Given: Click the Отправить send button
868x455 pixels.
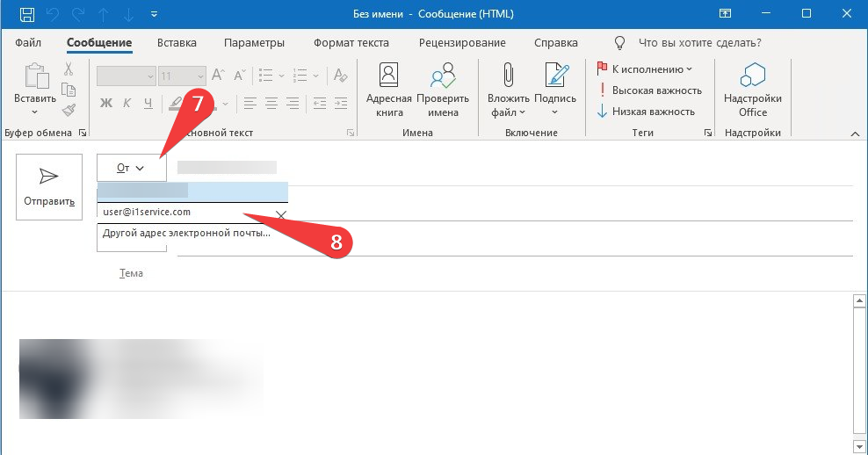Looking at the screenshot, I should pyautogui.click(x=49, y=187).
